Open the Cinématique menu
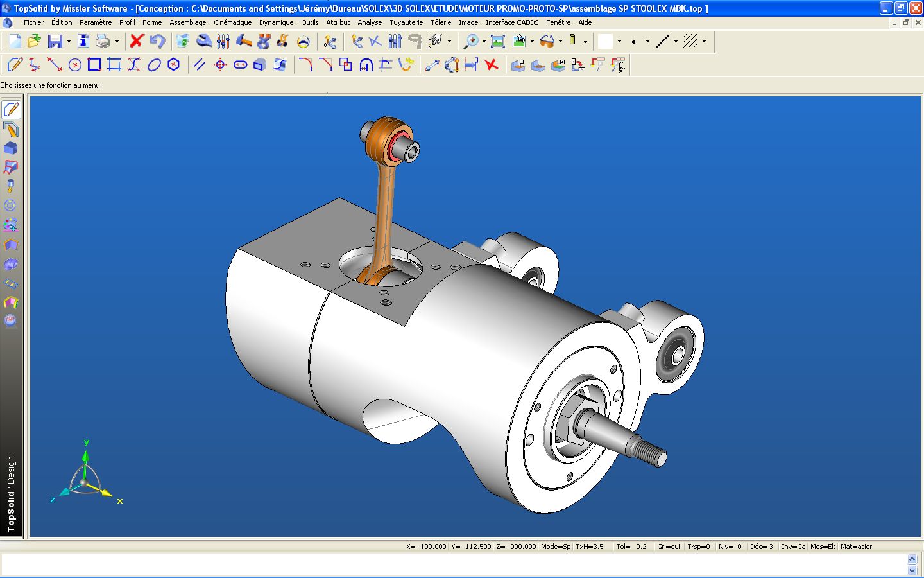 pos(232,22)
